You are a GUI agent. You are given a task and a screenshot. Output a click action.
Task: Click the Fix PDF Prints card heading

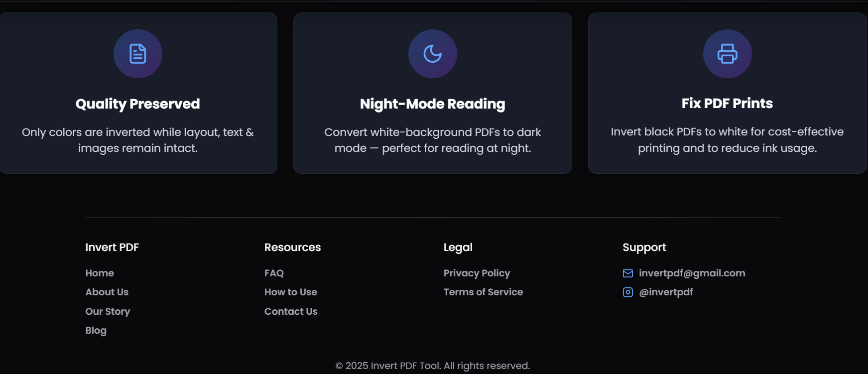click(728, 103)
